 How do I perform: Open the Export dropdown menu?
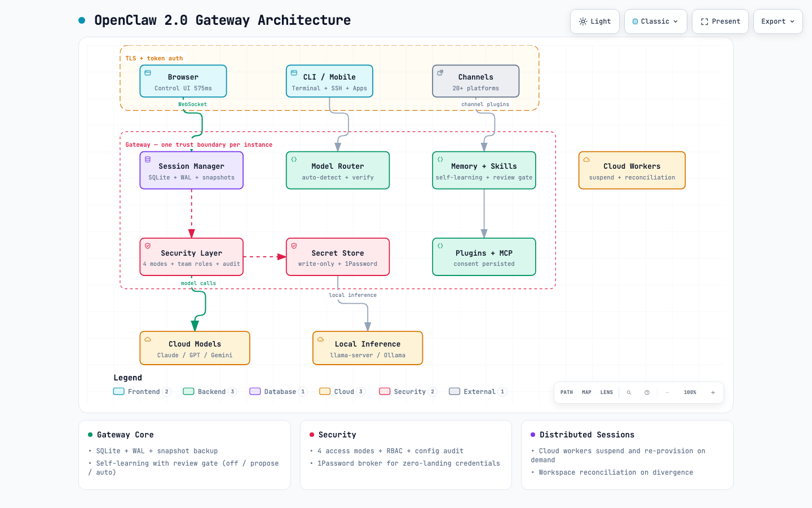click(x=778, y=21)
